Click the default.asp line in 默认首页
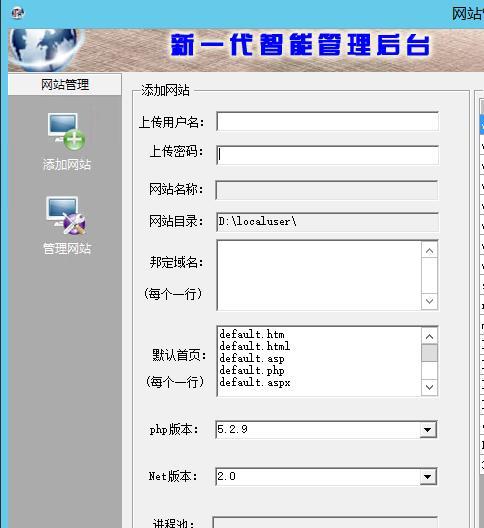This screenshot has width=484, height=528. pyautogui.click(x=252, y=358)
